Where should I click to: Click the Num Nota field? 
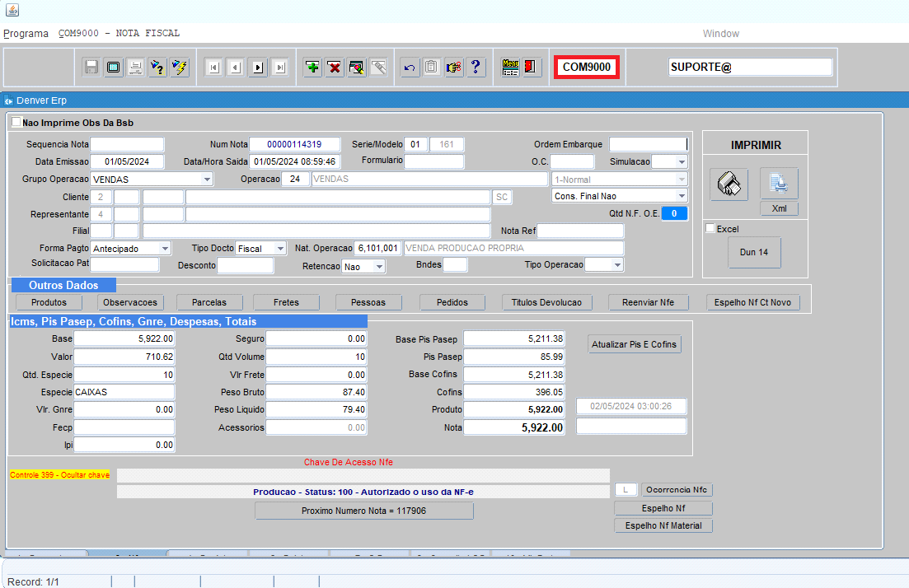(x=294, y=144)
